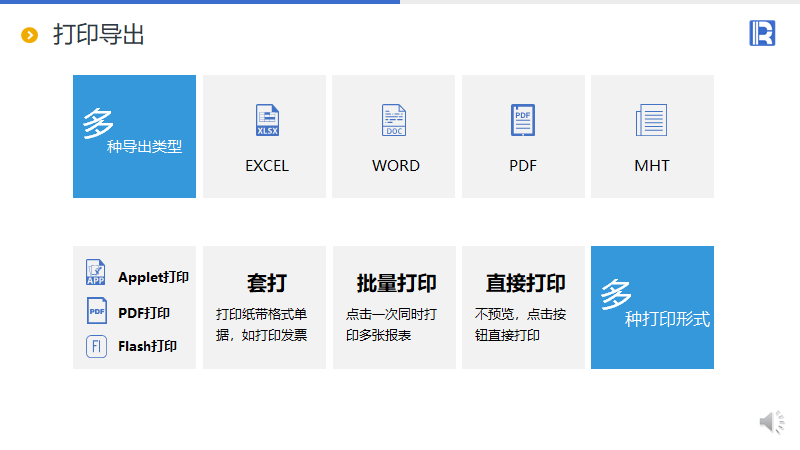Click the 点击一次同时打印多张报表 description
This screenshot has height=450, width=800.
pyautogui.click(x=391, y=324)
